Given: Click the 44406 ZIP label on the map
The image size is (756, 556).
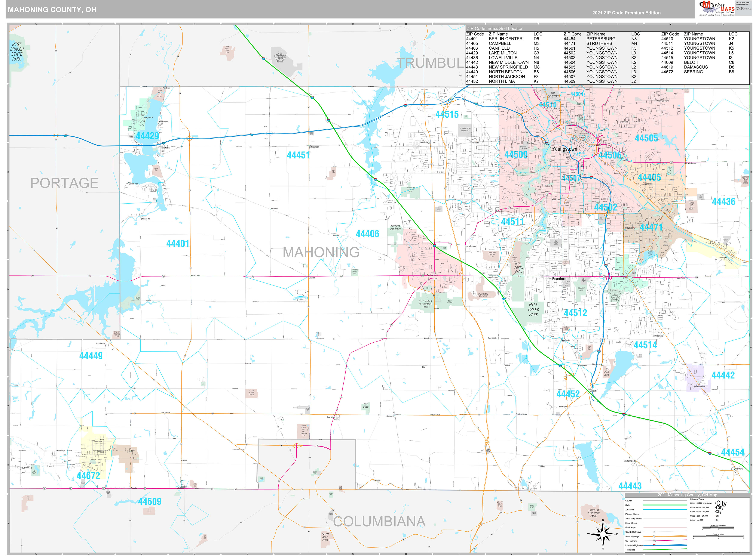Looking at the screenshot, I should [x=367, y=234].
